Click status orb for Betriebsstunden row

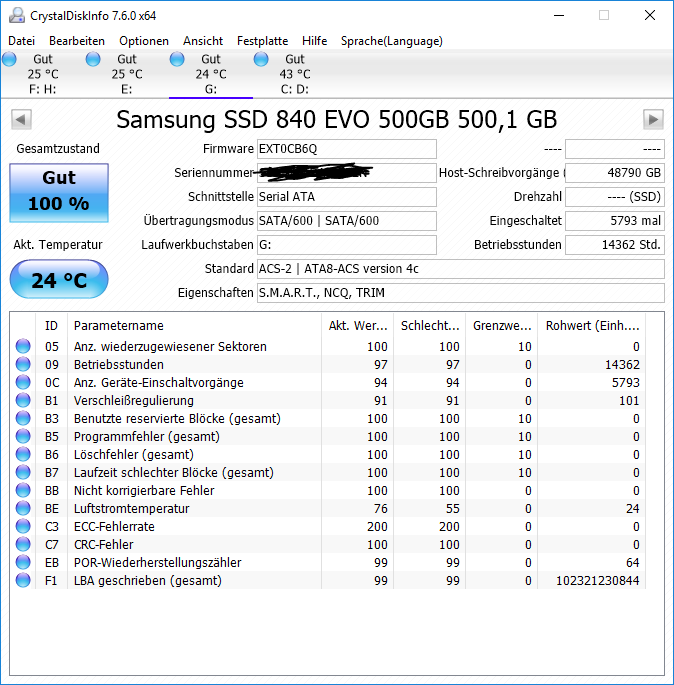point(23,364)
